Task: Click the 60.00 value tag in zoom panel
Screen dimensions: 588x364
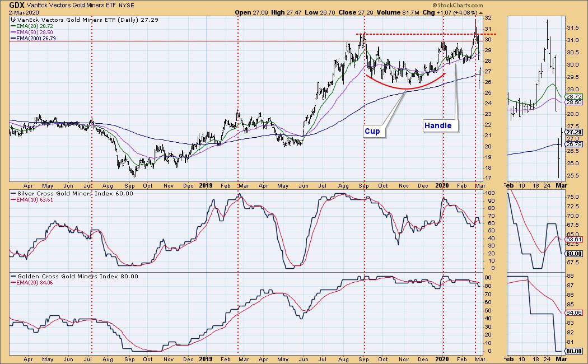Action: coord(574,254)
